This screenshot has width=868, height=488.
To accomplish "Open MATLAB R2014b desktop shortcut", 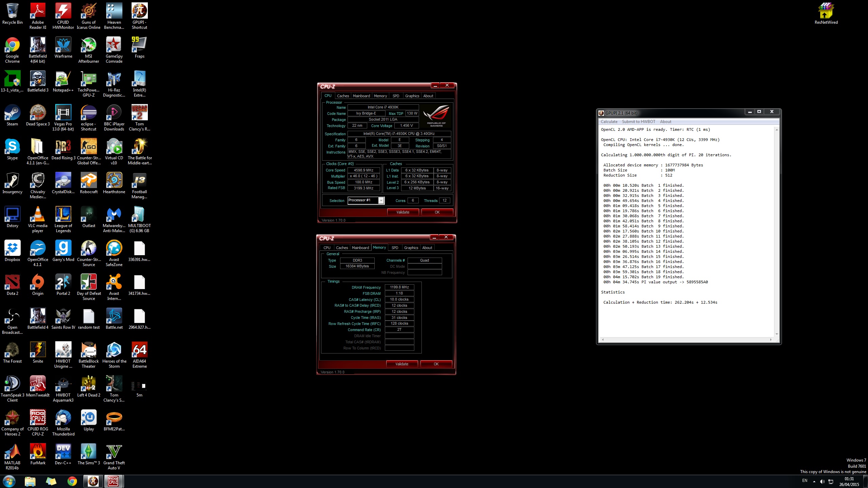I will point(12,456).
